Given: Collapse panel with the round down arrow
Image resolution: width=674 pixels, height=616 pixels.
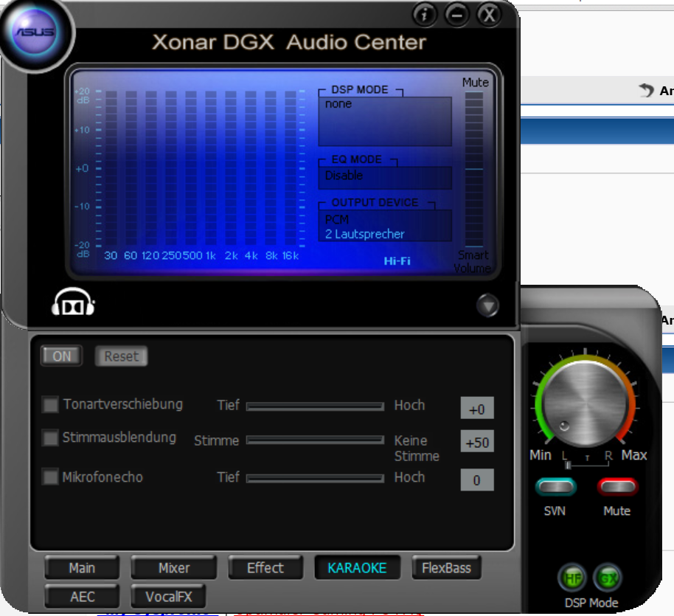Looking at the screenshot, I should tap(488, 305).
